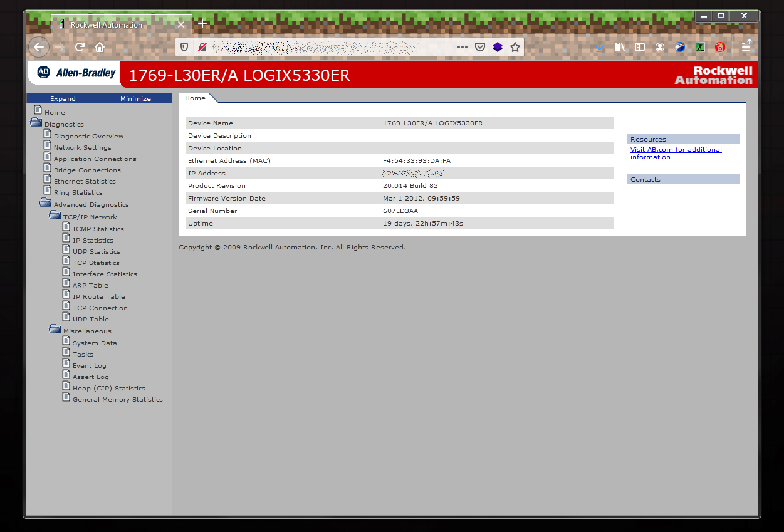Open the Firefox hamburger menu
The image size is (784, 532).
[746, 47]
